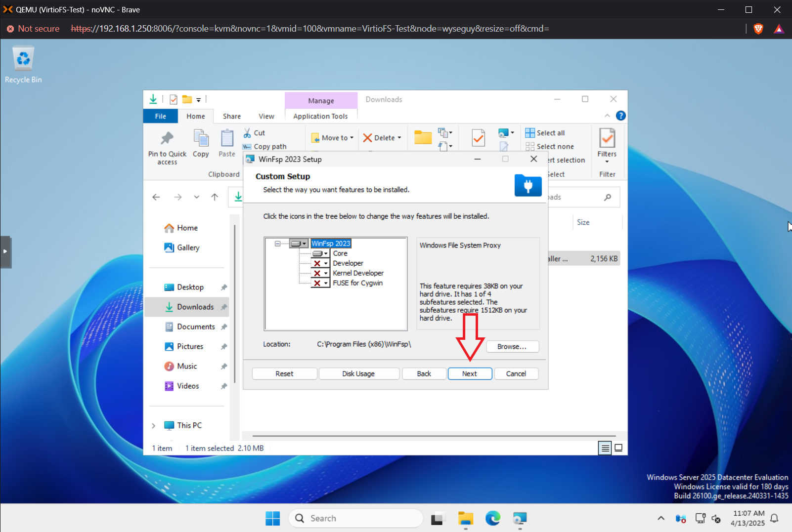Open Gallery in navigation pane

[182, 247]
